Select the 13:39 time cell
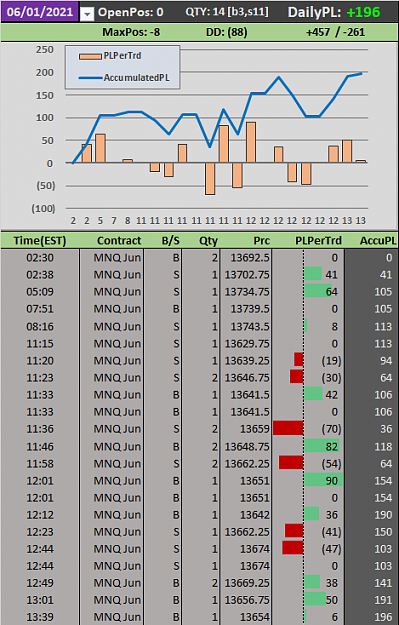 point(40,617)
